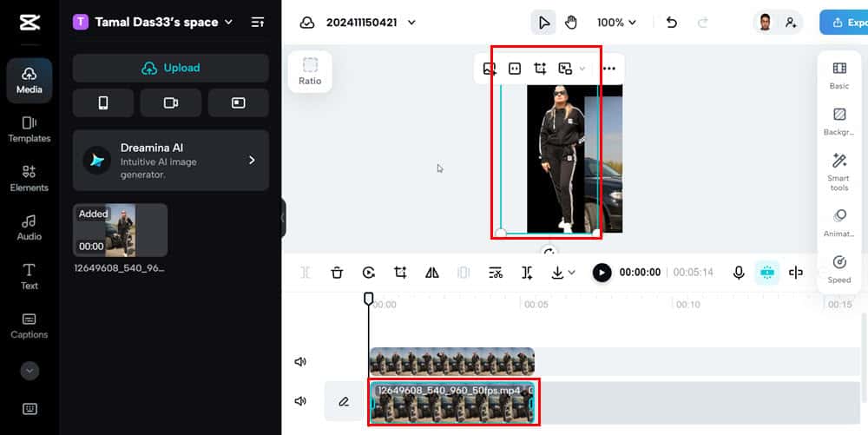Viewport: 868px width, 435px height.
Task: Click the replace image icon above the canvas
Action: point(490,69)
